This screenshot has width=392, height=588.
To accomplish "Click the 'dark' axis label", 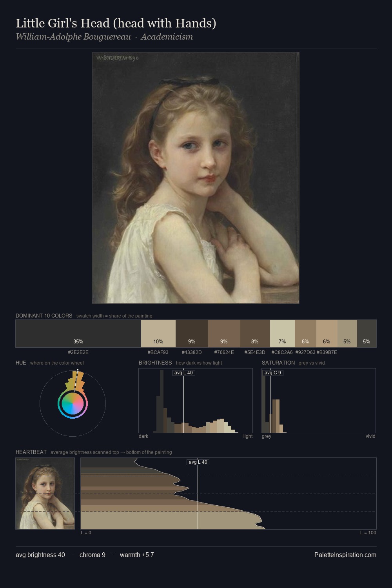I will coord(143,436).
